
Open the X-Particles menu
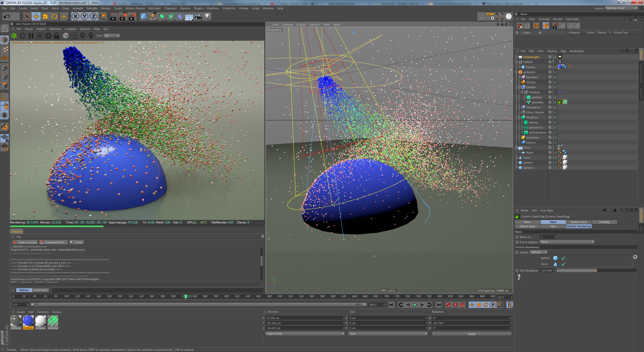pos(229,8)
